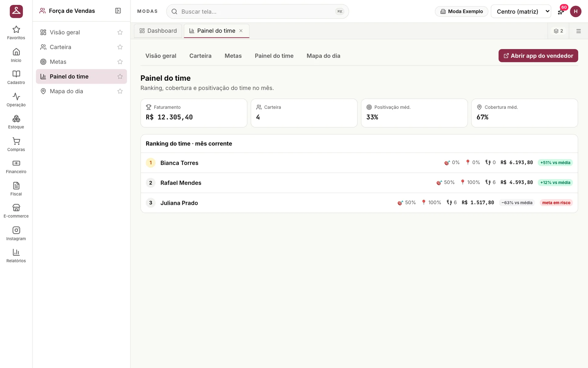Open the Centro (matriz) branch dropdown
588x368 pixels.
pos(521,11)
